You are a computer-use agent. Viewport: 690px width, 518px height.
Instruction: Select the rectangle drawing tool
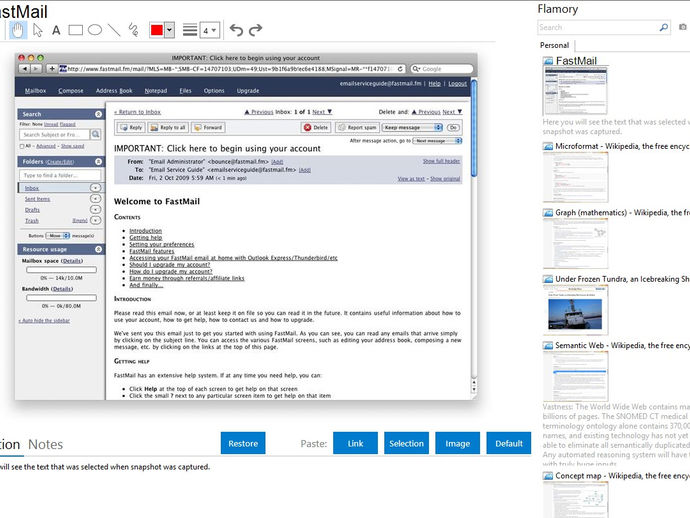pos(75,30)
